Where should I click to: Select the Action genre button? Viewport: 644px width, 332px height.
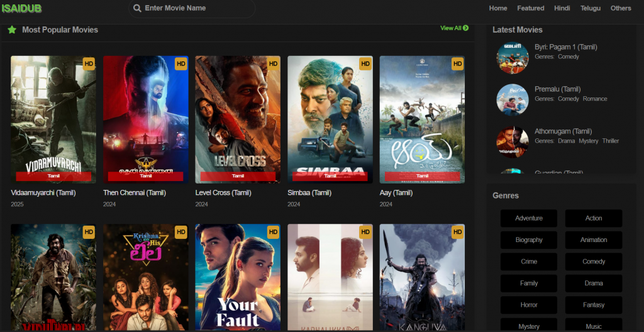click(594, 218)
